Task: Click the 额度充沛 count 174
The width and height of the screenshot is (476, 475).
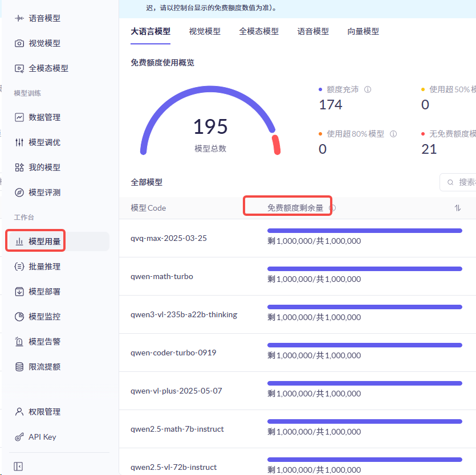Action: [331, 105]
